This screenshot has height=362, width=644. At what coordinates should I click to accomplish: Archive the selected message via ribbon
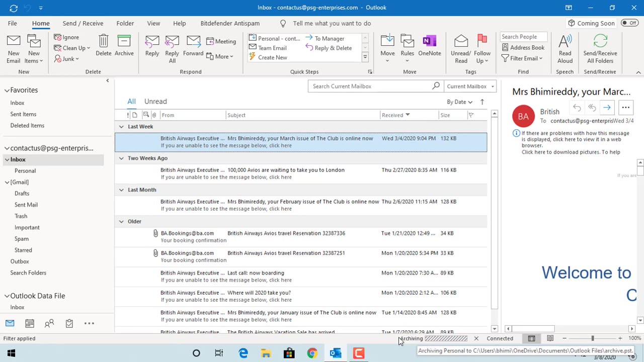pyautogui.click(x=124, y=45)
